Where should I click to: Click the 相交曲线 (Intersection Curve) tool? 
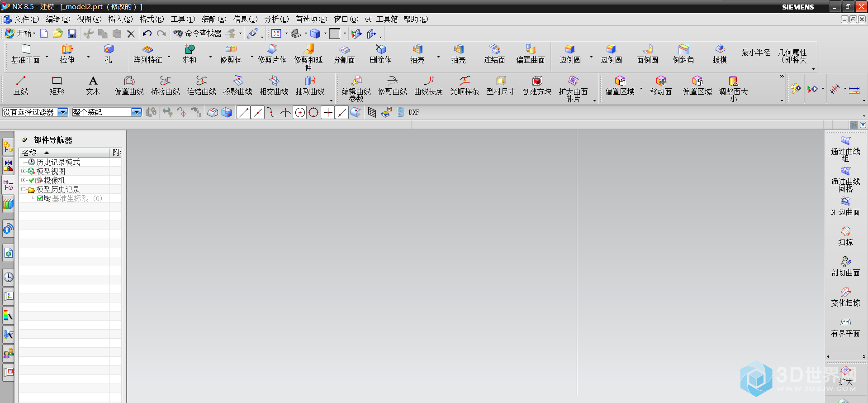[274, 86]
